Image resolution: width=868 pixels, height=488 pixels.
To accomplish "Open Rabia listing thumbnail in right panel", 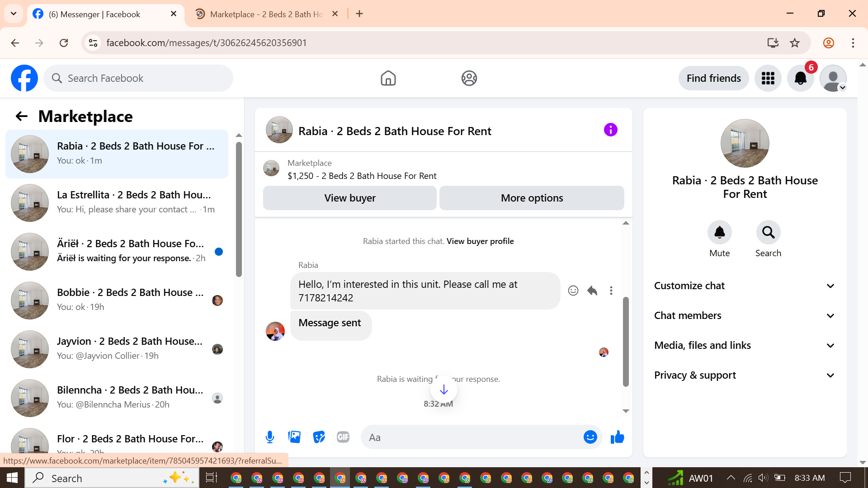I will [745, 143].
